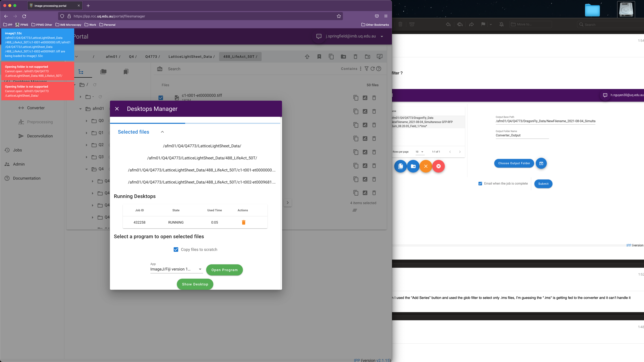Expand the Q2 folder in tree
This screenshot has height=362, width=644.
87,145
